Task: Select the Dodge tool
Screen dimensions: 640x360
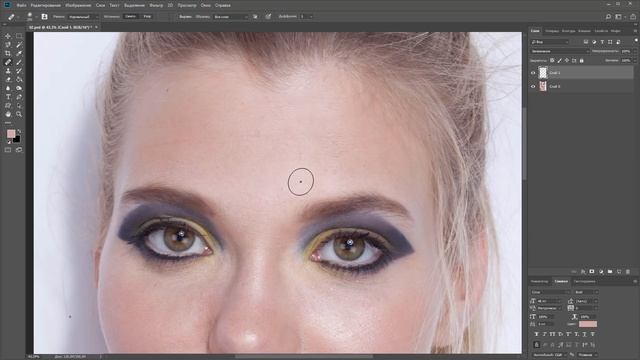Action: 19,88
